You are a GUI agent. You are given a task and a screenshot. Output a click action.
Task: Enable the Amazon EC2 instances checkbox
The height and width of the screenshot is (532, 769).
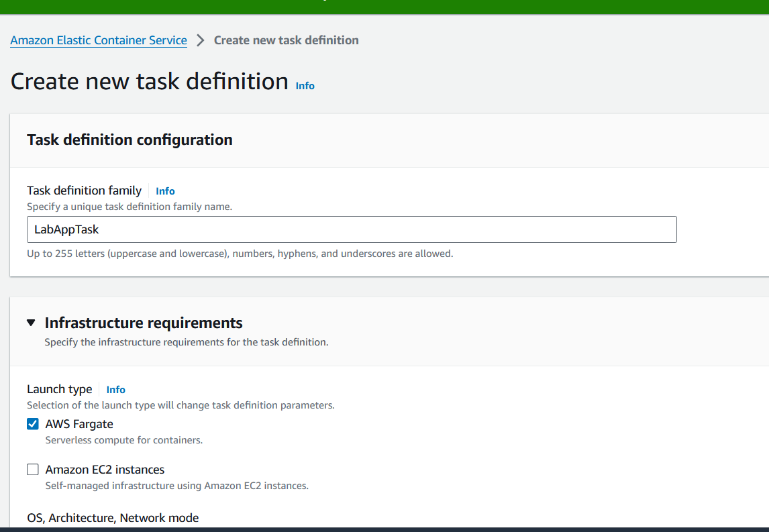click(33, 469)
